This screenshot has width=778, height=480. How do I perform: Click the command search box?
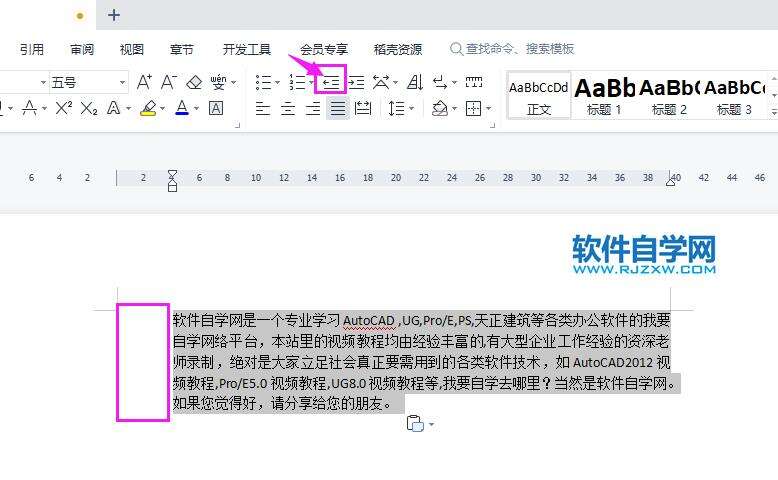(512, 49)
